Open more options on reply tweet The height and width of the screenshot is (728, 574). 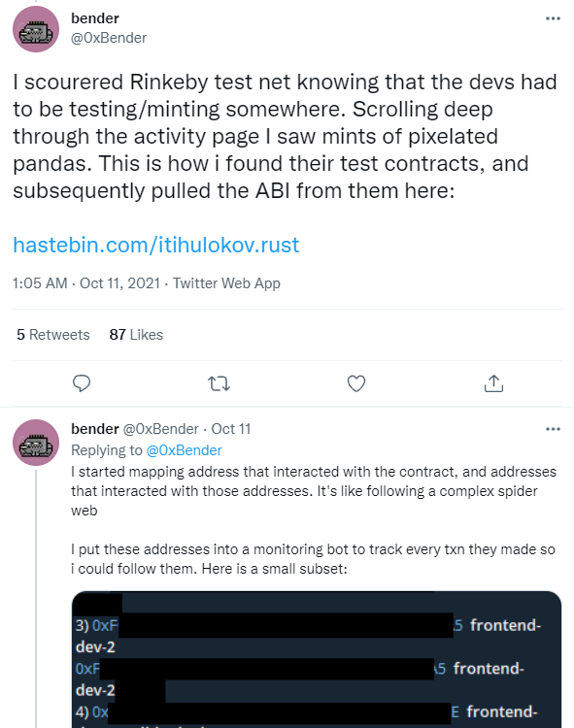(x=553, y=429)
